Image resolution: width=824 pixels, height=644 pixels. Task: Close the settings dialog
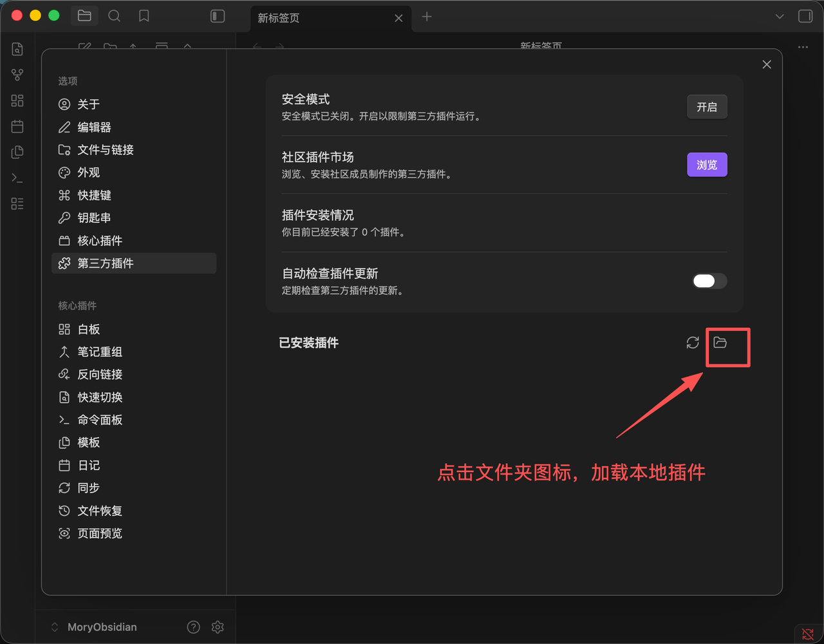point(767,64)
